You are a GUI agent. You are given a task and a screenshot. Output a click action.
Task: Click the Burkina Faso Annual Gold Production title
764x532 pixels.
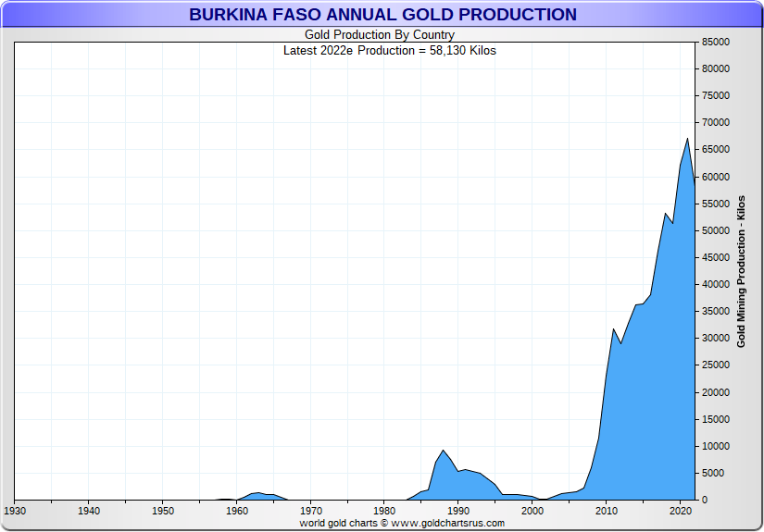[382, 15]
